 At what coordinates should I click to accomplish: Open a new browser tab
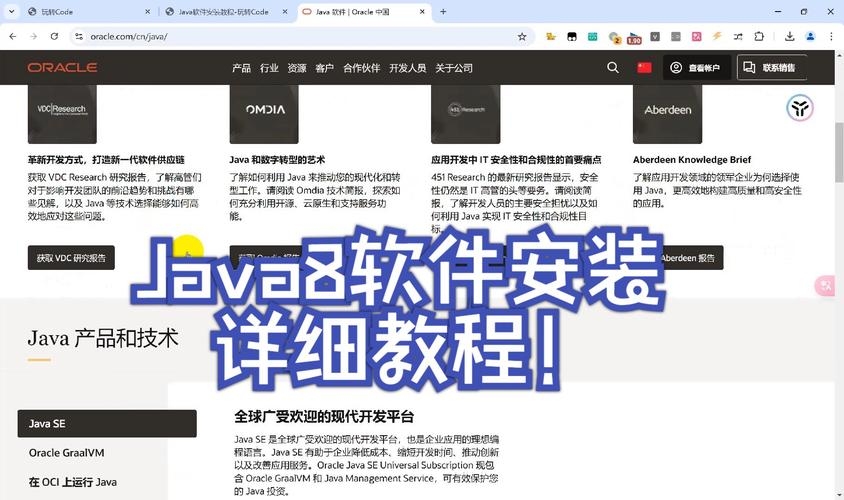[443, 11]
